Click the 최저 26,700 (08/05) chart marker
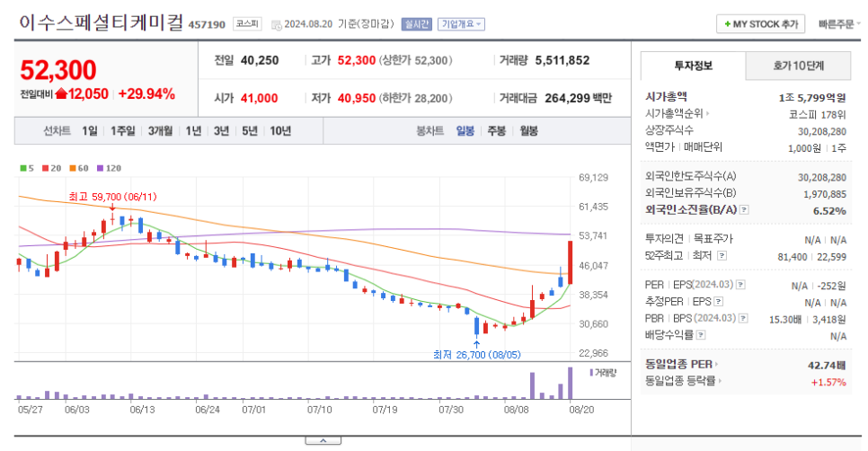 point(476,355)
